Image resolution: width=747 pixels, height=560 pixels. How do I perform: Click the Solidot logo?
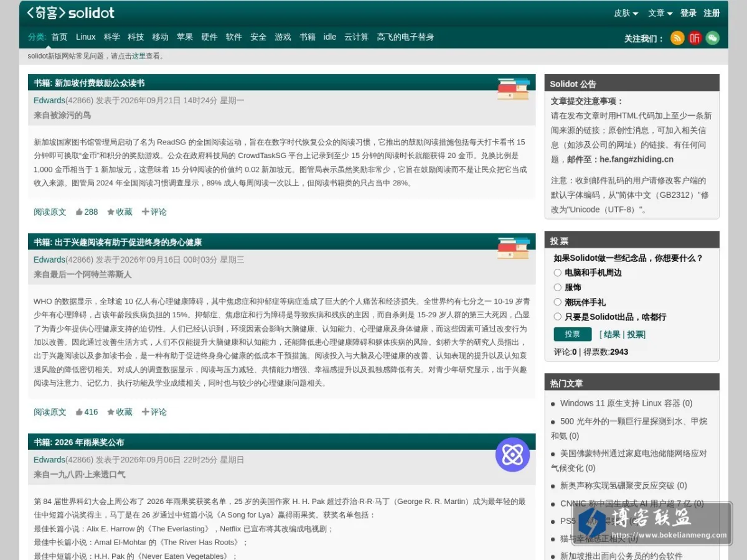70,12
